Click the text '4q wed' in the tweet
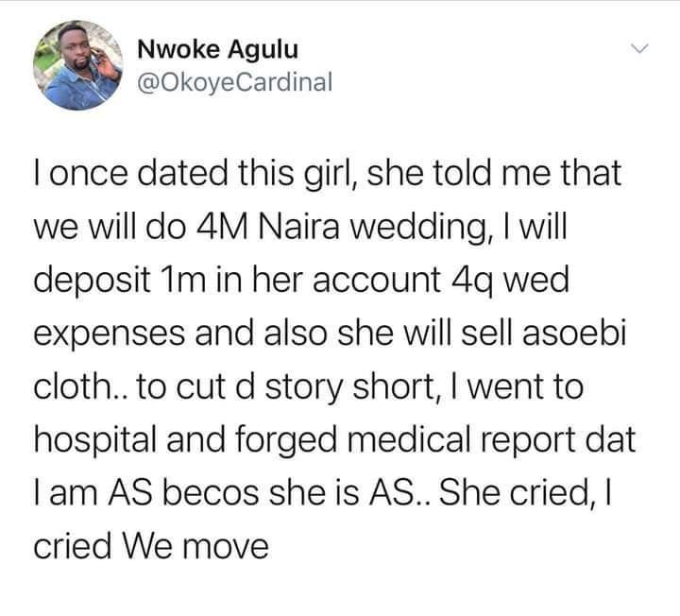 510,282
